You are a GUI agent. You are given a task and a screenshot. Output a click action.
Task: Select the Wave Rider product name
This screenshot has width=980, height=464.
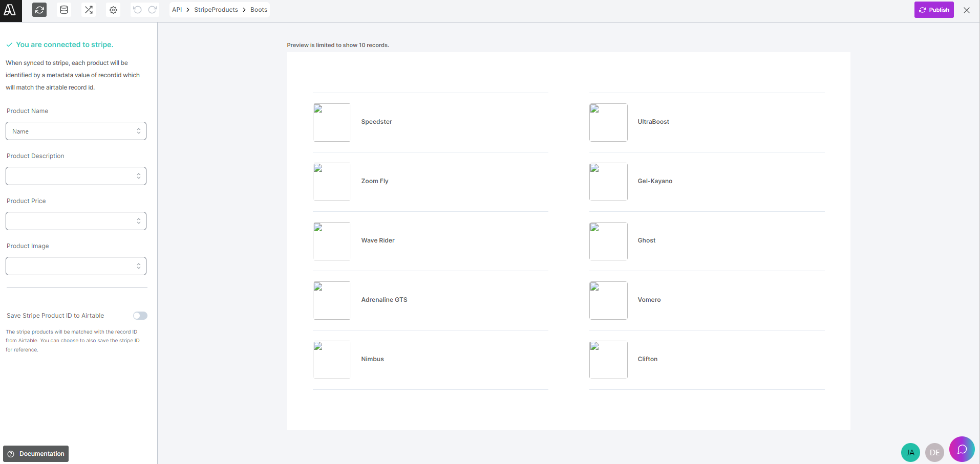(378, 240)
